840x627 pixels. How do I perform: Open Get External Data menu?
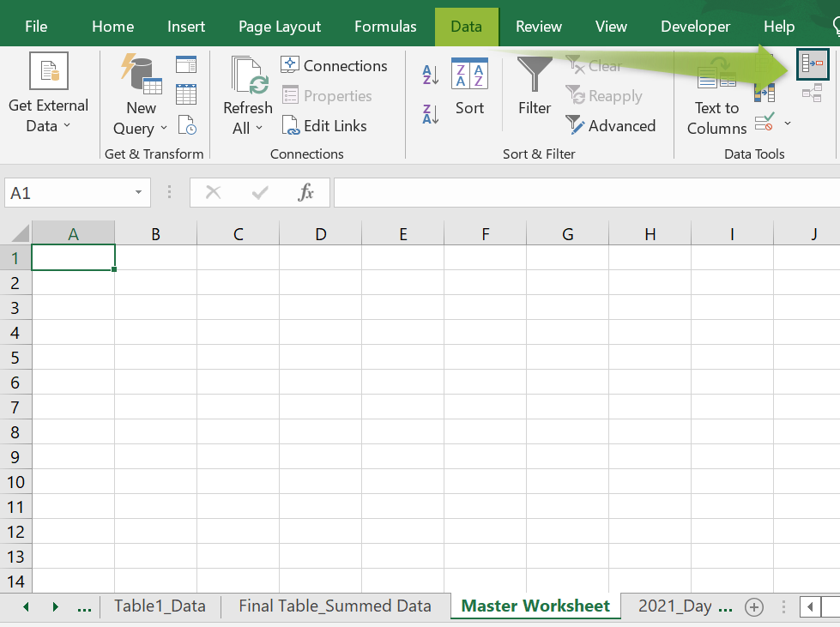[48, 92]
